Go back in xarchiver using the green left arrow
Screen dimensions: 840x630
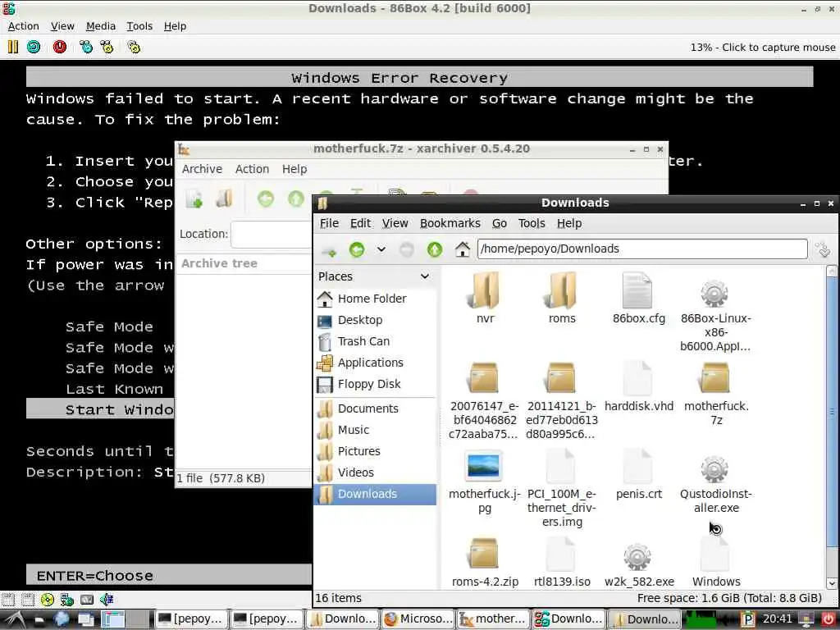266,199
